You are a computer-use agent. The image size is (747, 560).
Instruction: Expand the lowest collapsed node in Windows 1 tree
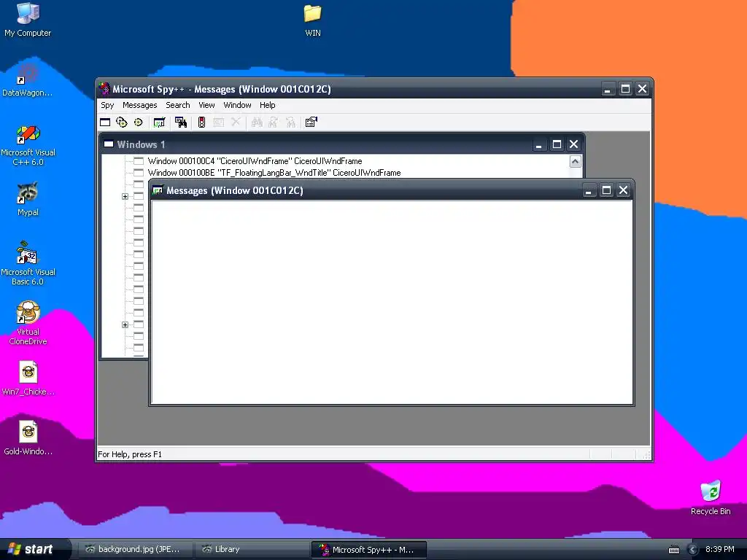[125, 324]
